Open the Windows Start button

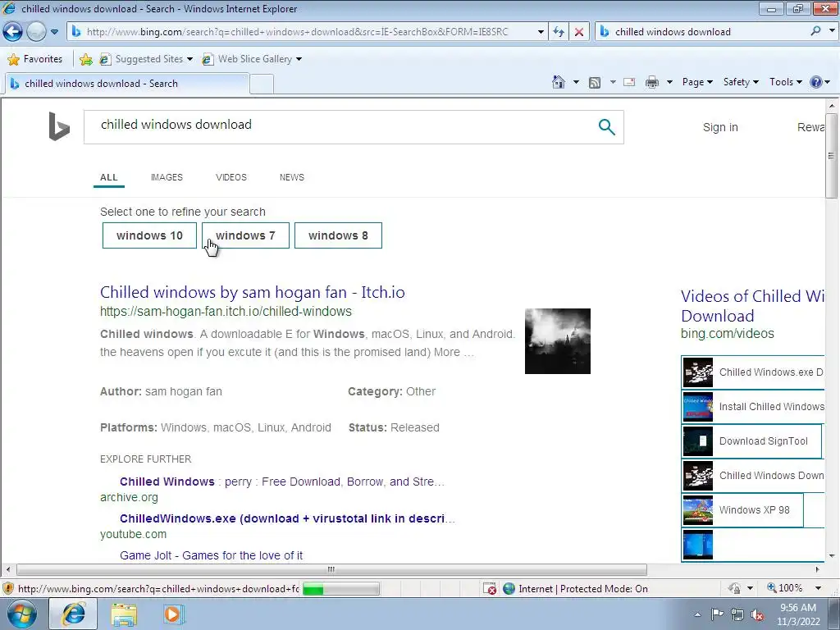(x=21, y=614)
